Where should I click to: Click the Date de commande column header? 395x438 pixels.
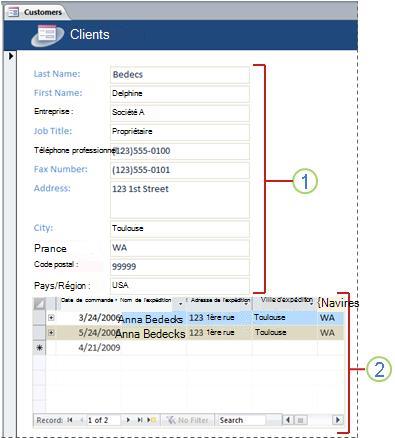click(x=87, y=300)
